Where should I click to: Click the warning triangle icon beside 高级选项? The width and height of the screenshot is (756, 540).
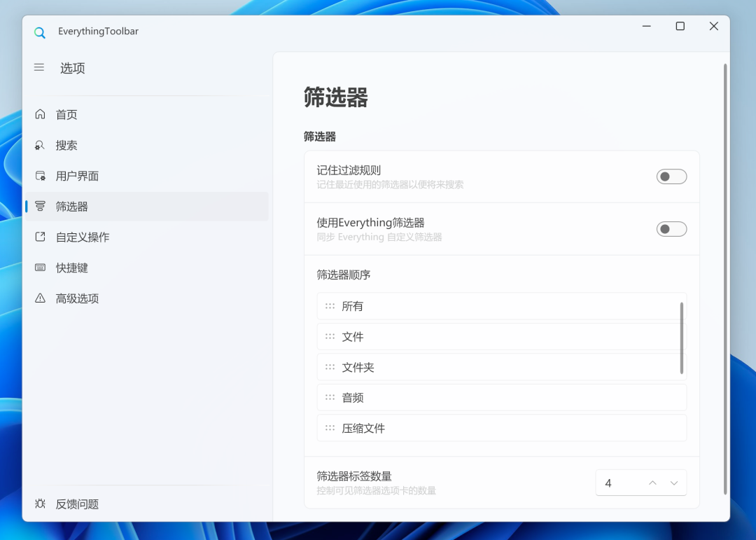40,298
